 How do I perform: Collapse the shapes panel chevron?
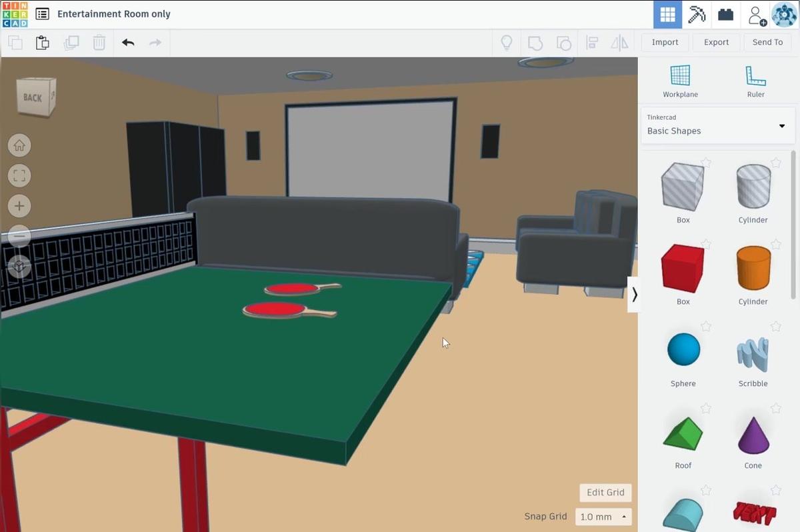634,295
